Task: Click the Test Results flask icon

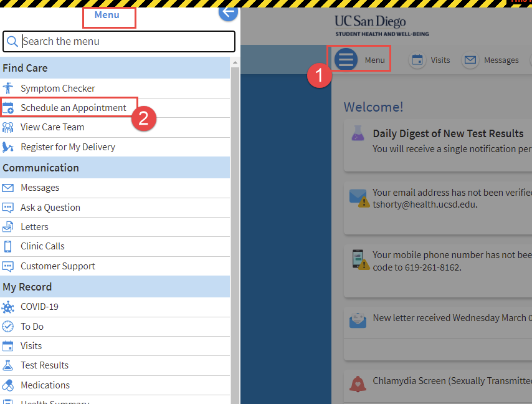Action: pos(8,365)
